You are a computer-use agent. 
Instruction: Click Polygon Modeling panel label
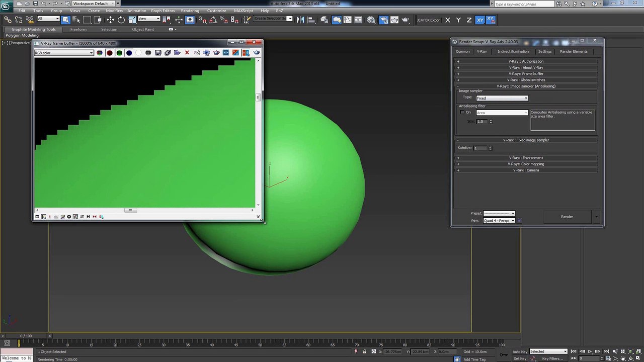point(22,36)
